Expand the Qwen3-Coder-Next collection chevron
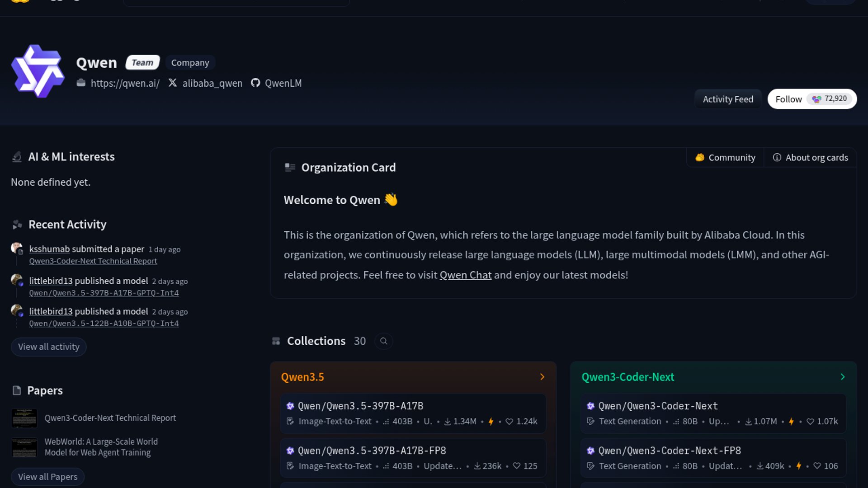The image size is (868, 488). click(842, 377)
